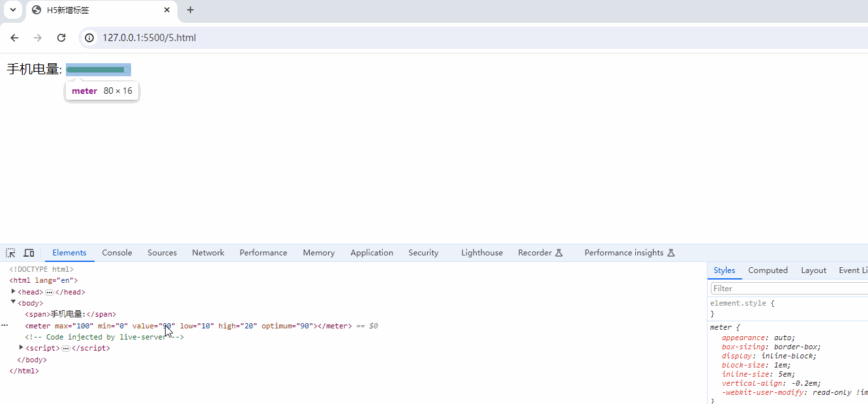Select the html lang="en" node

43,280
